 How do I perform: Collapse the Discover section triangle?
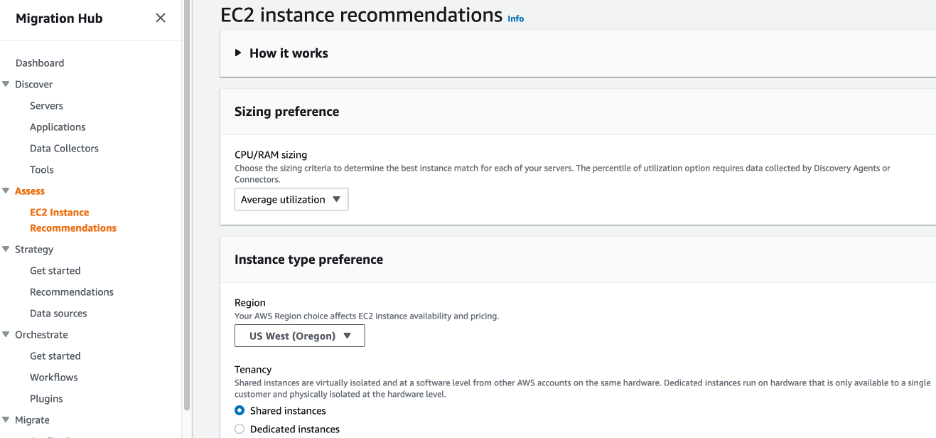pos(6,84)
